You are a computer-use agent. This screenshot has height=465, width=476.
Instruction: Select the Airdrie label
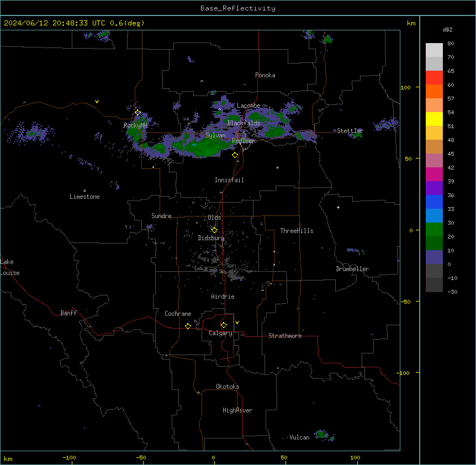pyautogui.click(x=223, y=297)
